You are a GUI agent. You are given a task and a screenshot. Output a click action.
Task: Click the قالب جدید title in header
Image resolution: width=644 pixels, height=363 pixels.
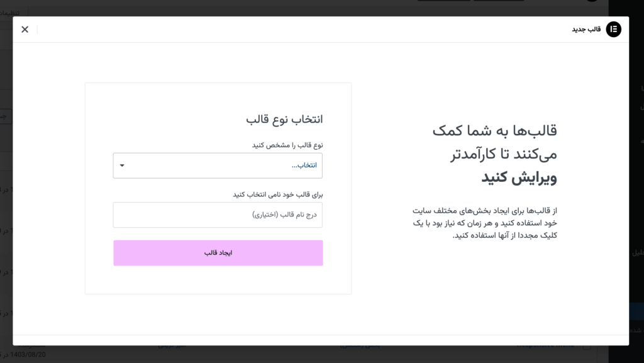point(586,30)
